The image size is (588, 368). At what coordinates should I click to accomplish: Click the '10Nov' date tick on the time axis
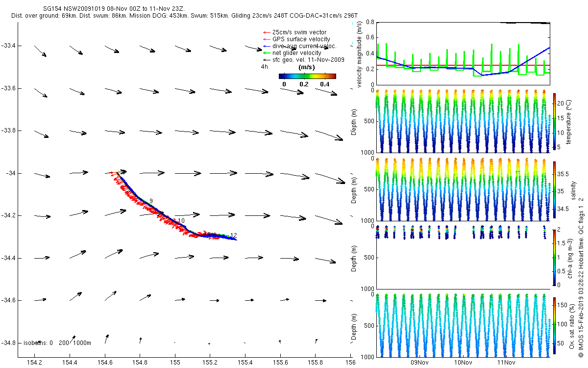[x=463, y=363]
